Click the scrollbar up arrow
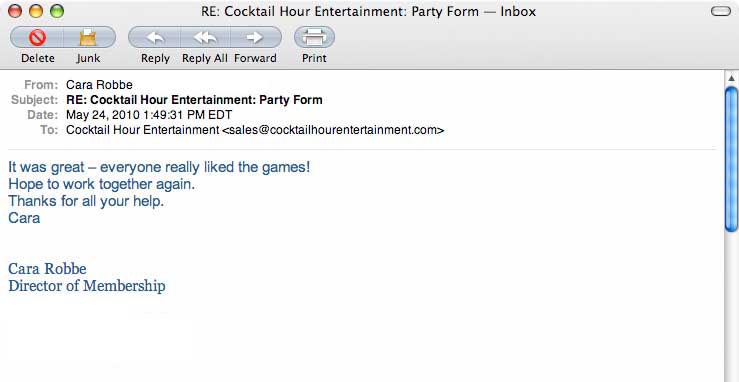This screenshot has width=739, height=382. click(731, 78)
